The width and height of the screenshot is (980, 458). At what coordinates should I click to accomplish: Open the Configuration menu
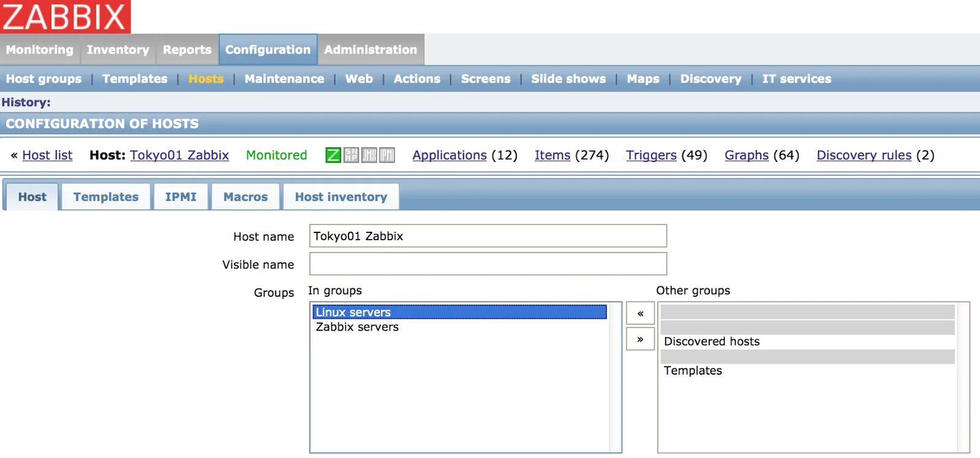268,50
